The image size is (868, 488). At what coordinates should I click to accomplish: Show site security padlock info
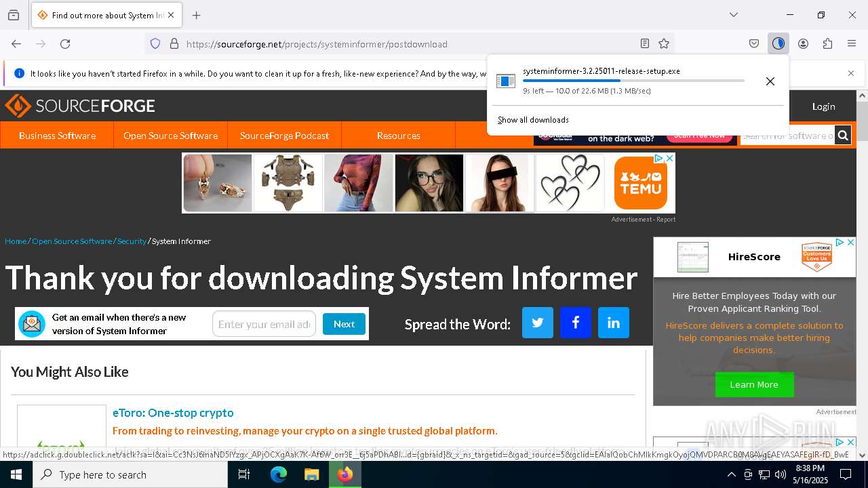174,43
